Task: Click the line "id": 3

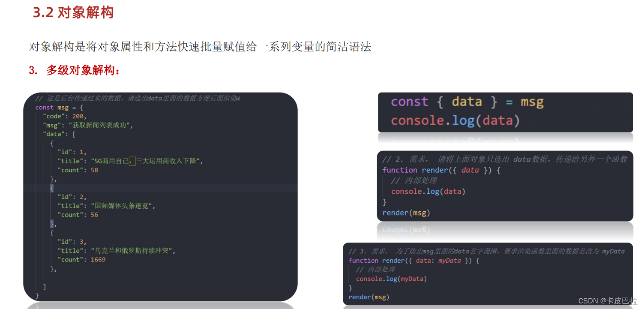Action: [x=72, y=242]
